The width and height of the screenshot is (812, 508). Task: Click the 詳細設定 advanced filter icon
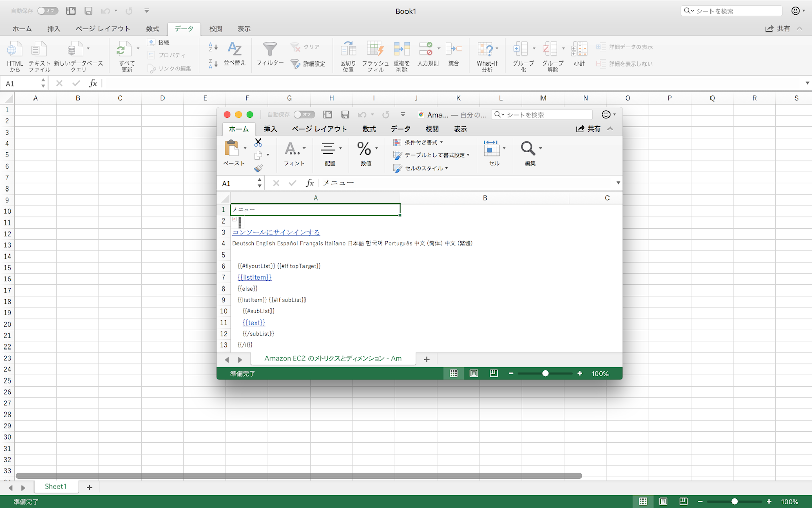(x=295, y=64)
